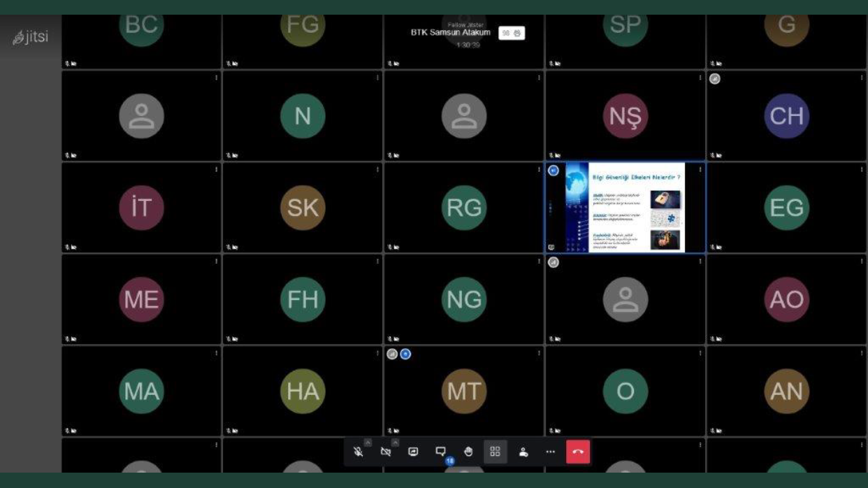Select the FH participant avatar
The height and width of the screenshot is (488, 868).
303,299
